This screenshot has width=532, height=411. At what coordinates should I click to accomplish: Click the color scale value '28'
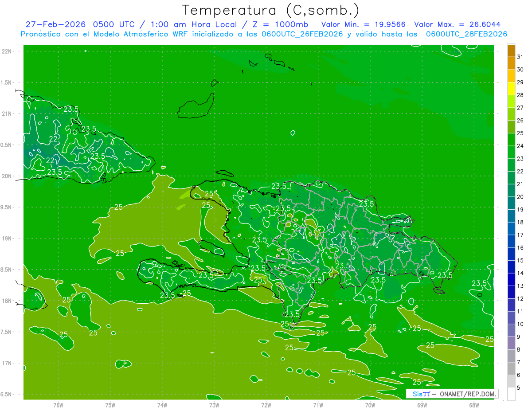520,95
